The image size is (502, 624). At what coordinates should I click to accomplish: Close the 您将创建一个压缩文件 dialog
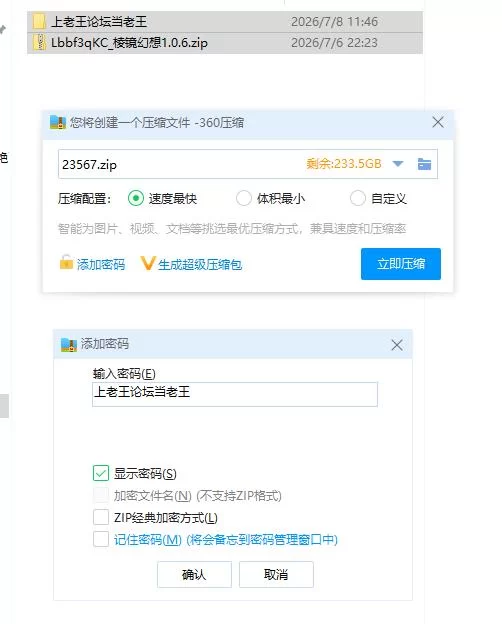coord(438,122)
